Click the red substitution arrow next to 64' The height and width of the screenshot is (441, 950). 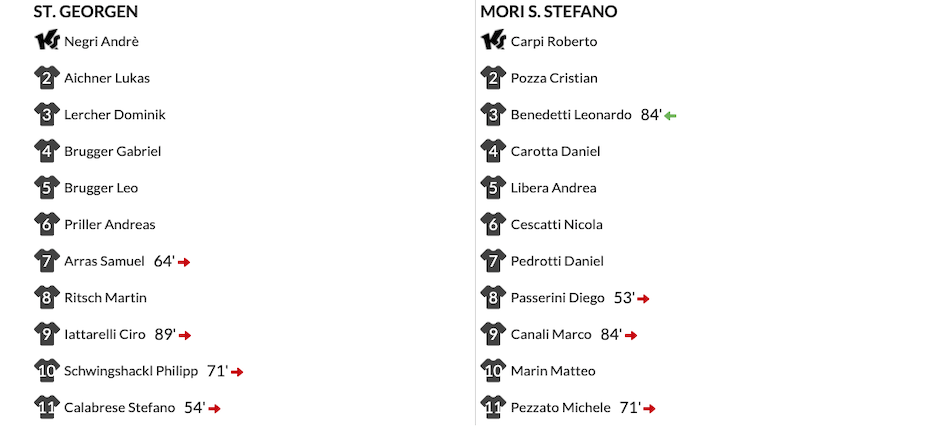[184, 262]
